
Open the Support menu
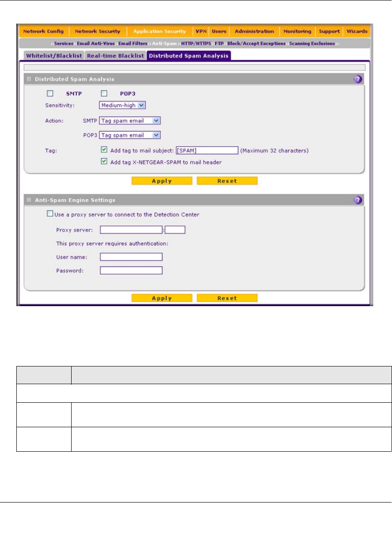[x=329, y=31]
